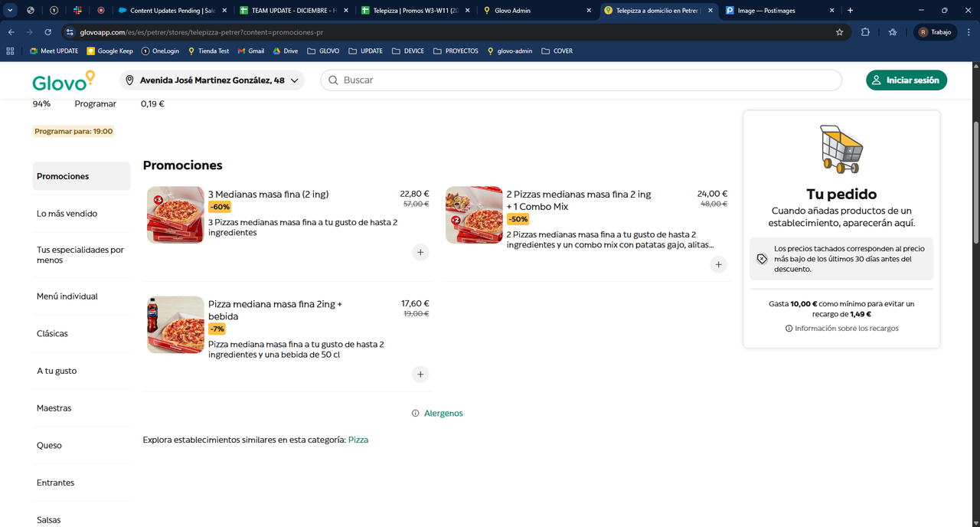The image size is (980, 527).
Task: Open the Maestras category
Action: tap(54, 408)
